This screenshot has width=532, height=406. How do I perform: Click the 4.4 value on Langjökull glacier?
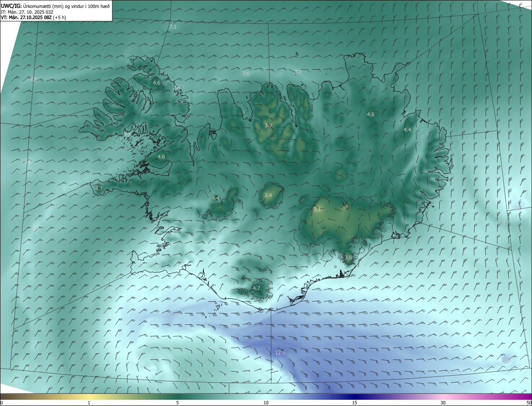pyautogui.click(x=216, y=198)
